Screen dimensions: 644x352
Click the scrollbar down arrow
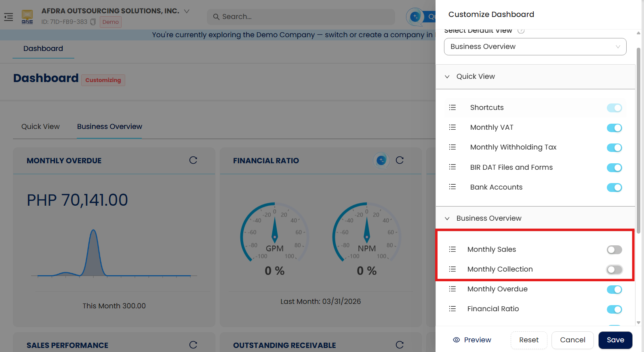(638, 322)
